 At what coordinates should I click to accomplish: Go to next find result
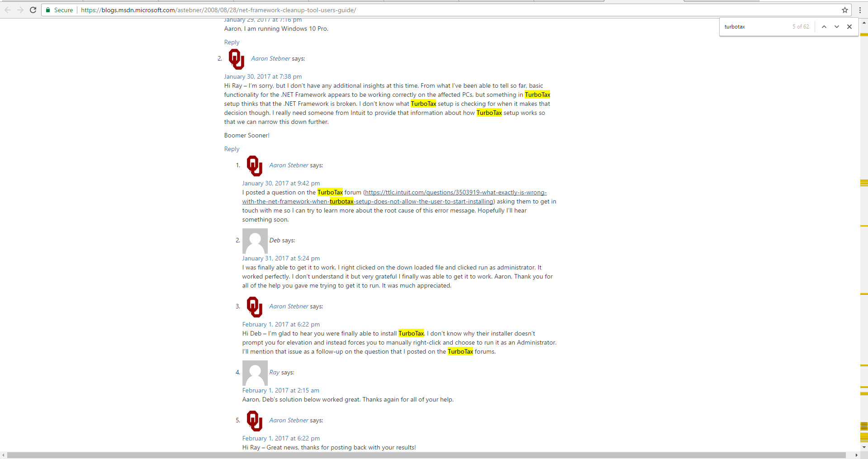click(837, 27)
